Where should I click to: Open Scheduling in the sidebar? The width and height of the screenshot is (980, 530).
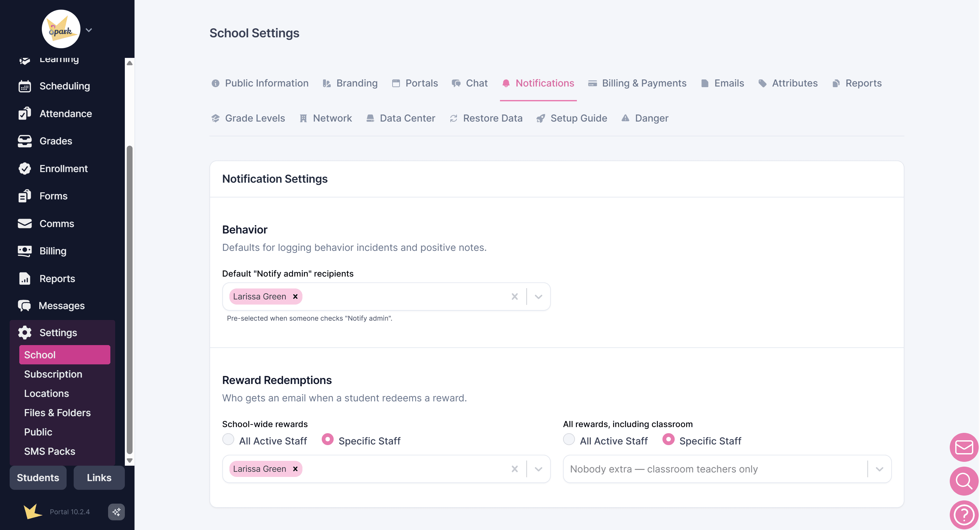tap(65, 86)
